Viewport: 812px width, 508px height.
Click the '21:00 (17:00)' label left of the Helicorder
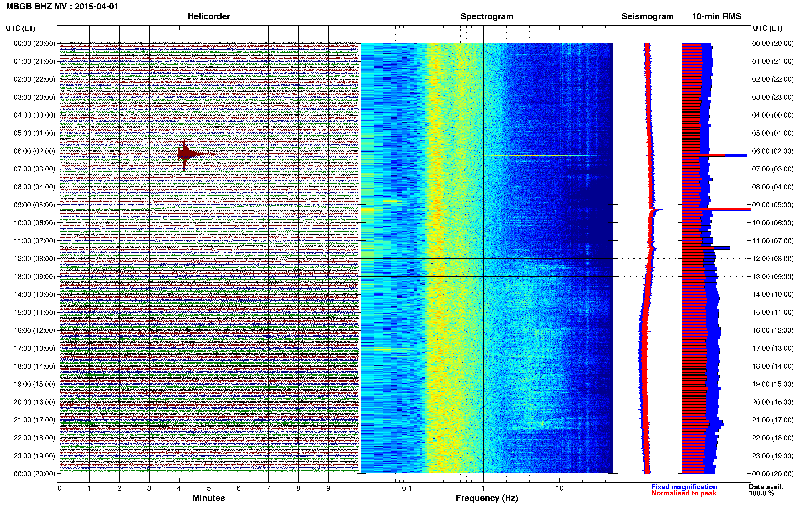coord(34,420)
